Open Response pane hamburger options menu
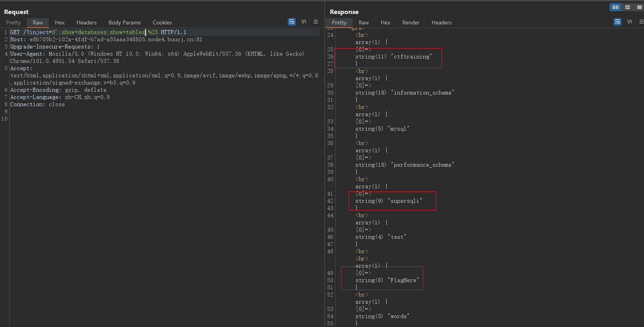644x327 pixels. click(642, 22)
